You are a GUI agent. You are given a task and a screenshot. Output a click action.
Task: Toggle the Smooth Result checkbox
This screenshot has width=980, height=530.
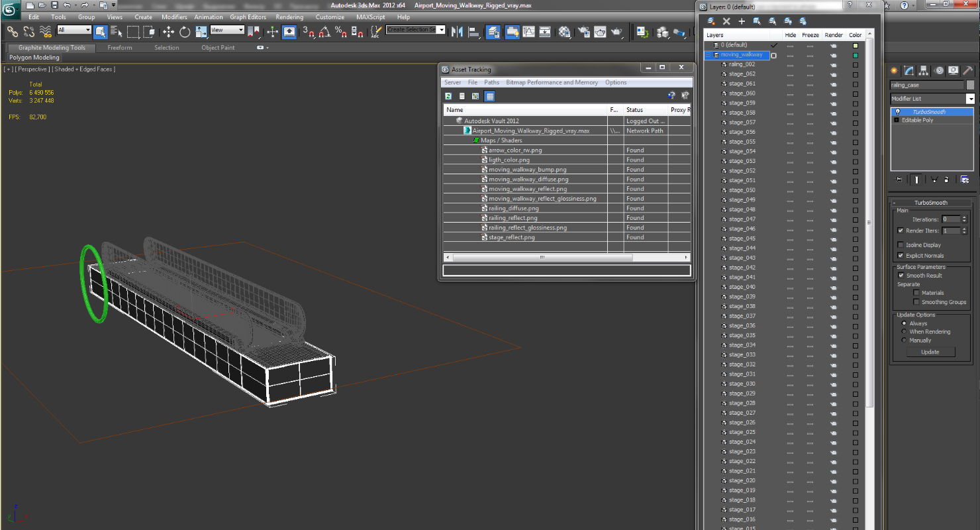click(x=901, y=276)
